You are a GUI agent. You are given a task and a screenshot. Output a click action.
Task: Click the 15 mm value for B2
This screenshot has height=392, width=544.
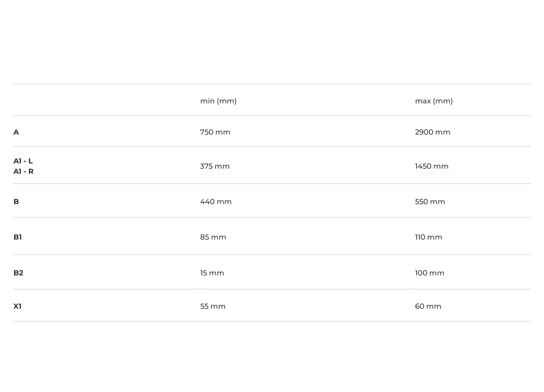pos(212,273)
